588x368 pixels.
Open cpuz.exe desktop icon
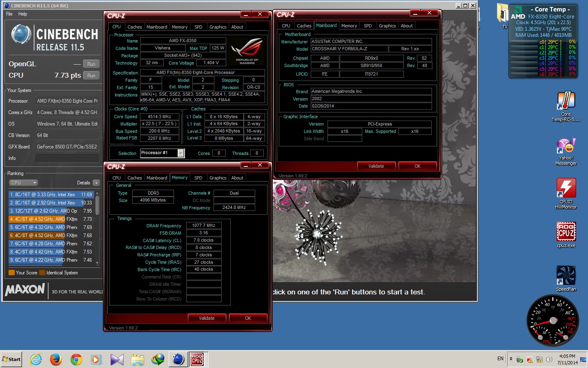coord(566,235)
